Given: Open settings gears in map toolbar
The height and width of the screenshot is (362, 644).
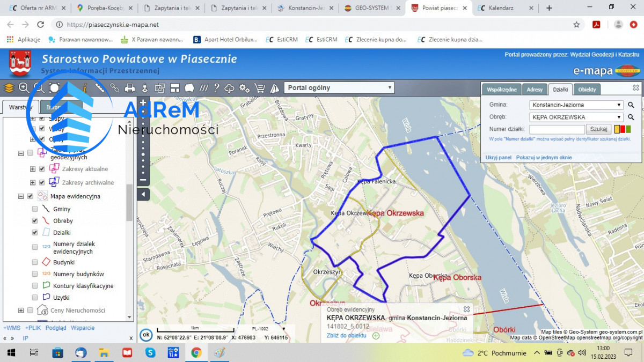Looking at the screenshot, I should click(245, 88).
